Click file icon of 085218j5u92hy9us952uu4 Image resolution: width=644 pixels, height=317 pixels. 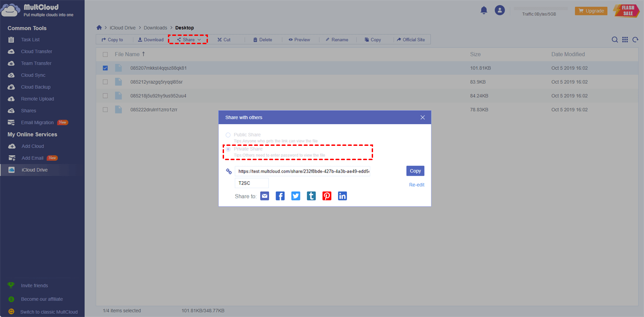tap(119, 96)
